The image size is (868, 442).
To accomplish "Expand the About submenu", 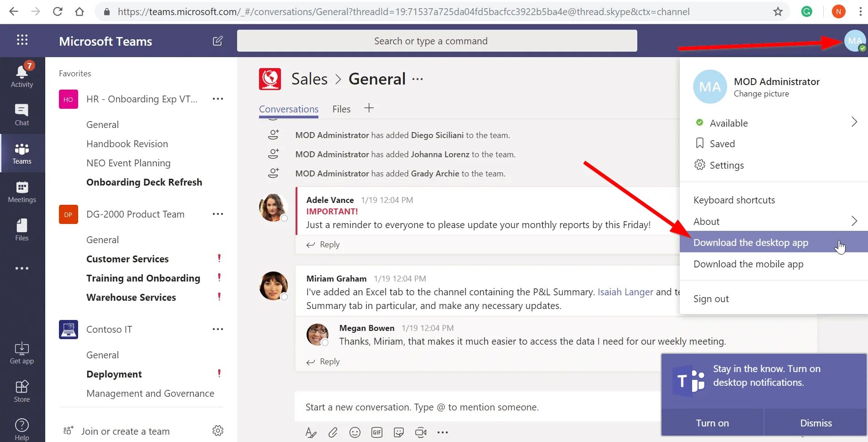I will click(x=854, y=221).
